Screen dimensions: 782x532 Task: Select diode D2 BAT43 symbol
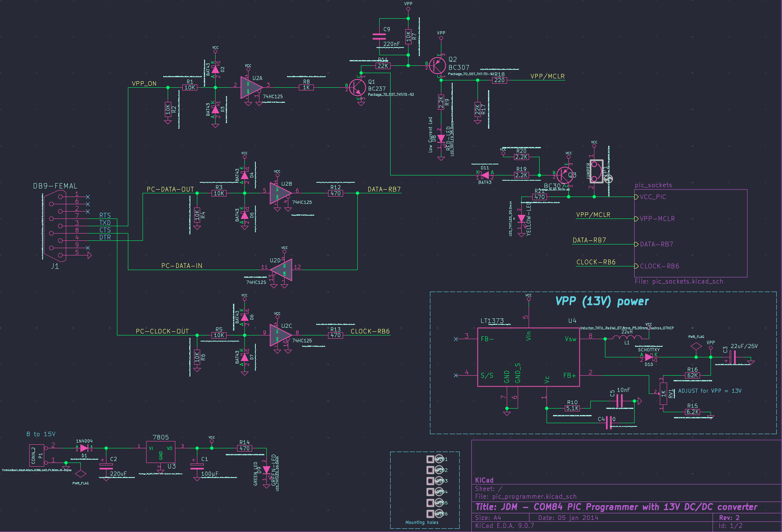215,69
